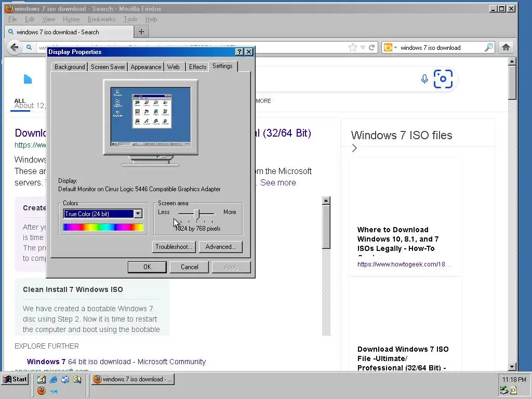Open the Firefox Help menu
Screen dimensions: 532x399
point(151,19)
